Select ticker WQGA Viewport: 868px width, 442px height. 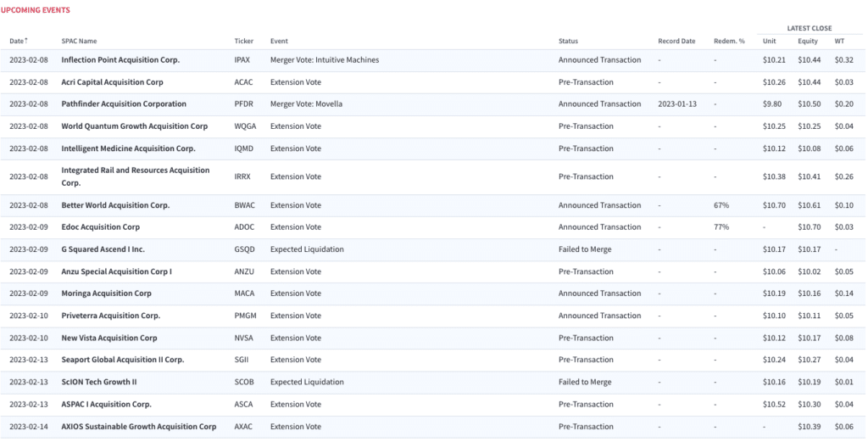[x=245, y=126]
